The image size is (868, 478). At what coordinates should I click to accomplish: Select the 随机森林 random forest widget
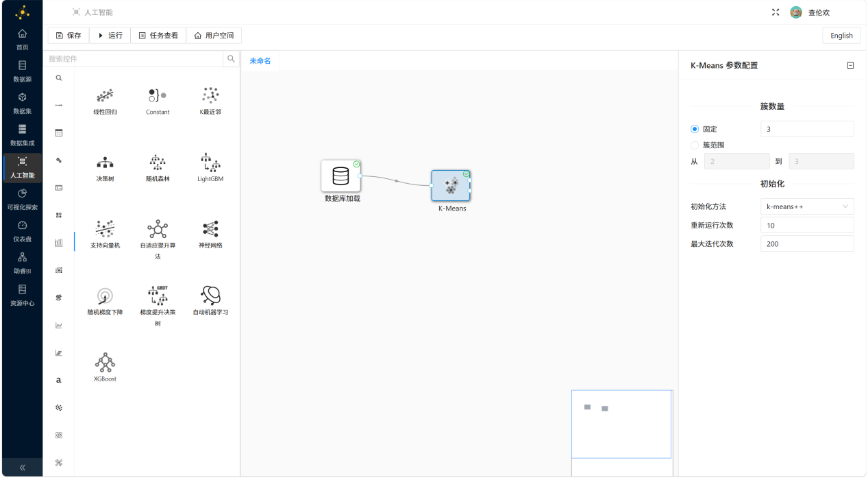tap(158, 168)
